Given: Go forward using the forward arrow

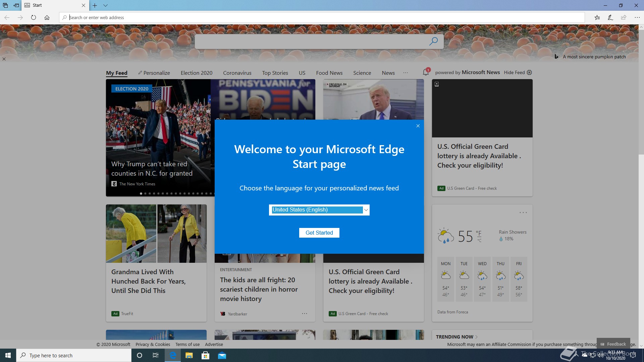Looking at the screenshot, I should tap(20, 17).
